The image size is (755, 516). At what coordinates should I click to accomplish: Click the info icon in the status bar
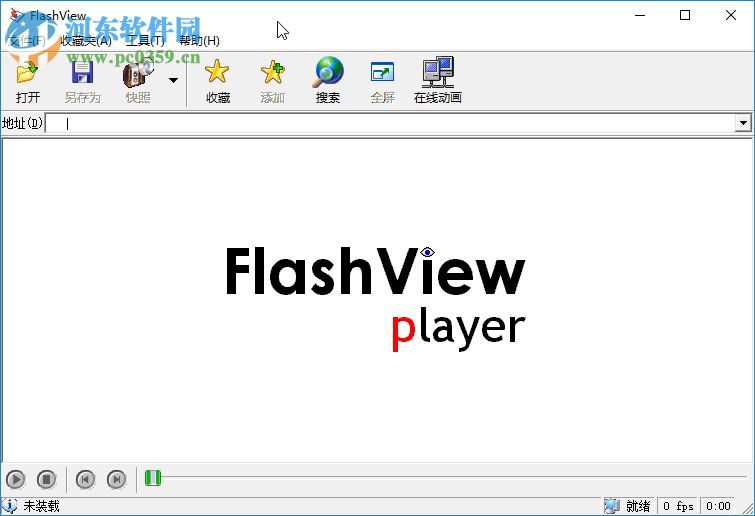9,506
